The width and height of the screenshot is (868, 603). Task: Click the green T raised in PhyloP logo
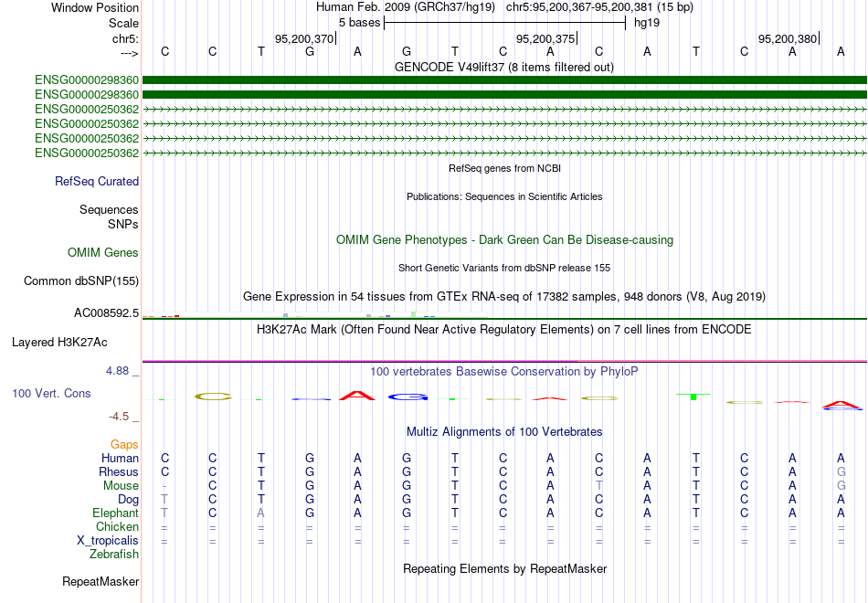[x=693, y=396]
